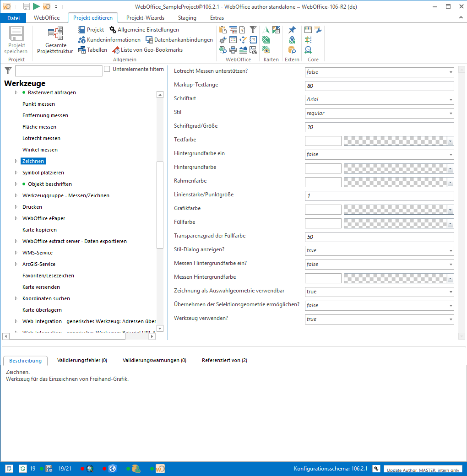Click the refresh icon in status bar
The height and width of the screenshot is (476, 467).
[x=22, y=468]
